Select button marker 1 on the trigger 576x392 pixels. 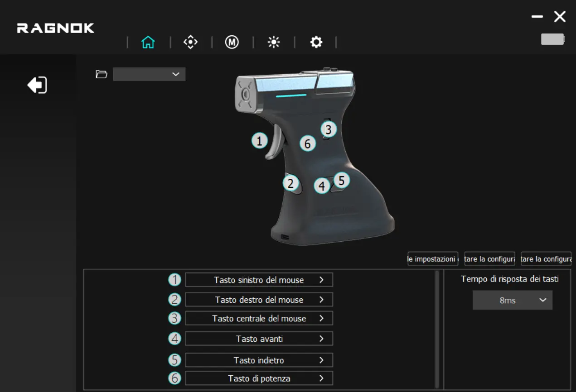(259, 141)
